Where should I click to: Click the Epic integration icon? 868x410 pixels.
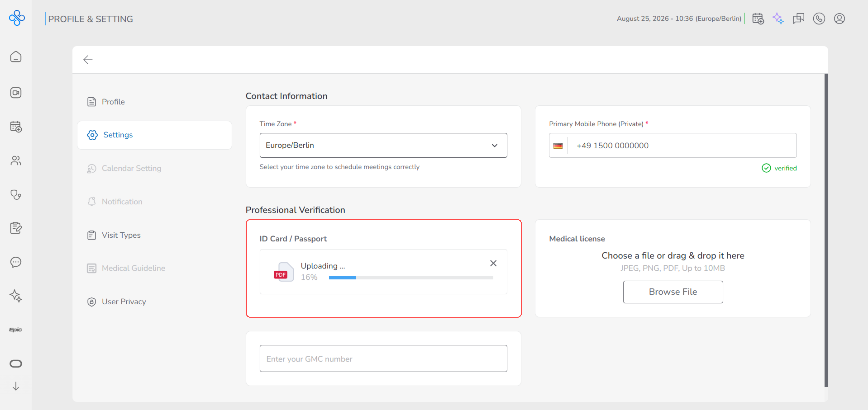point(15,330)
